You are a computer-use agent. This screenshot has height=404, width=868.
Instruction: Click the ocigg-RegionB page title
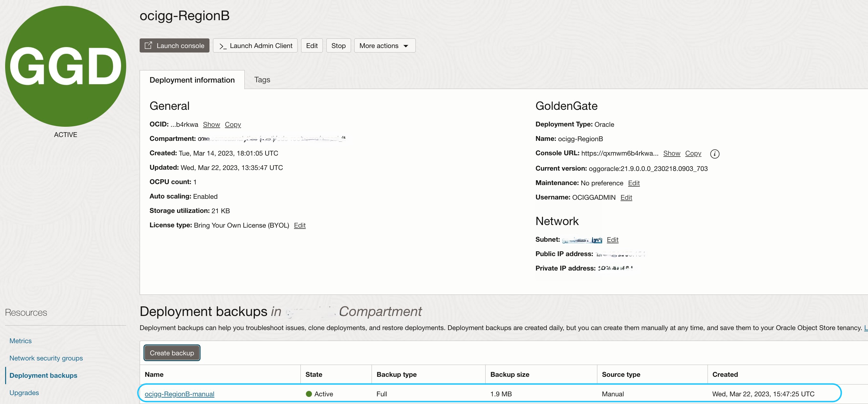(185, 15)
